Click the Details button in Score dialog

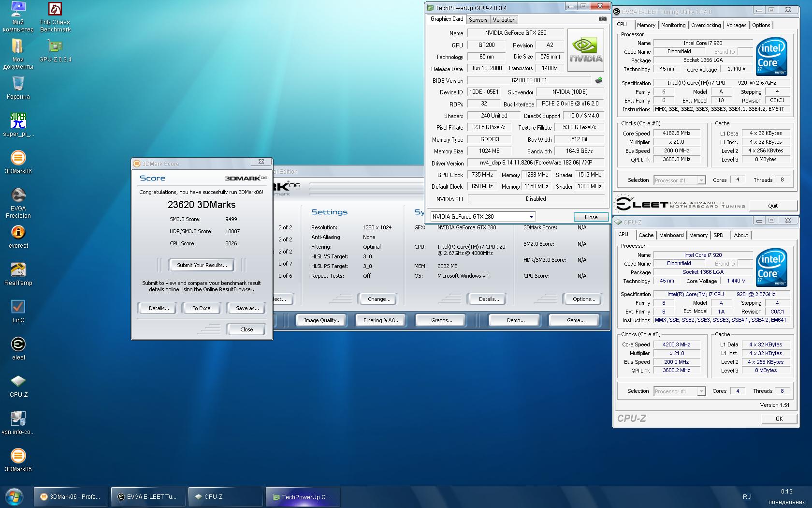[x=159, y=308]
